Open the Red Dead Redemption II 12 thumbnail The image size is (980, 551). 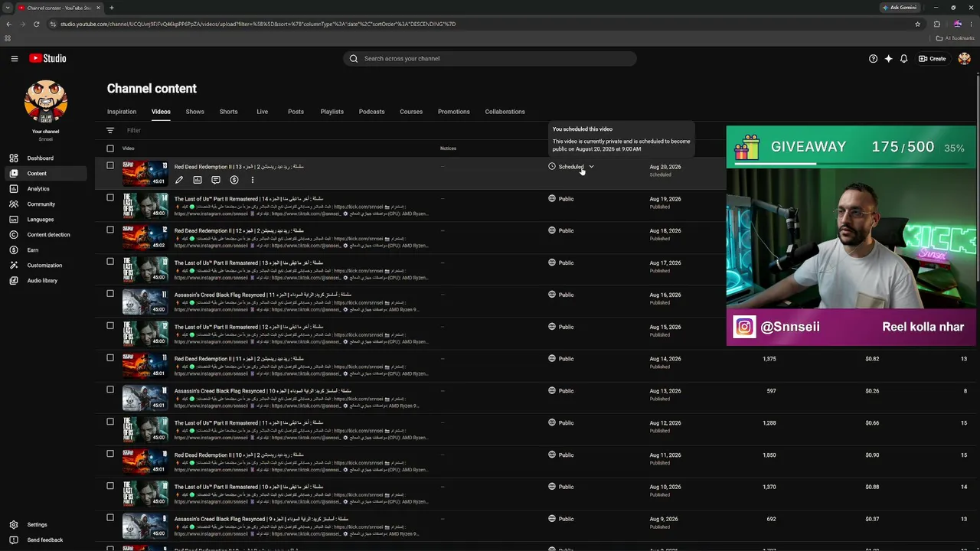145,238
